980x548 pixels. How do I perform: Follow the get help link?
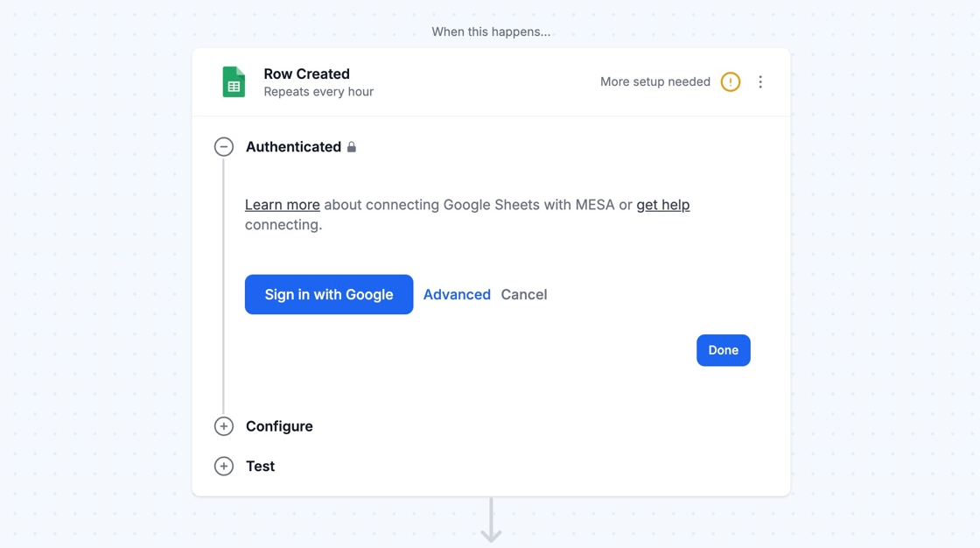pyautogui.click(x=662, y=205)
